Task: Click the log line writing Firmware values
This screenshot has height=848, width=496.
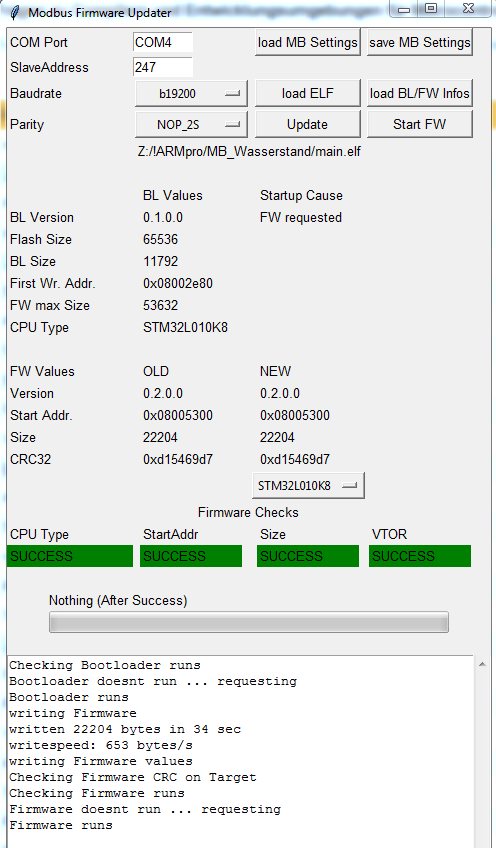Action: click(101, 761)
